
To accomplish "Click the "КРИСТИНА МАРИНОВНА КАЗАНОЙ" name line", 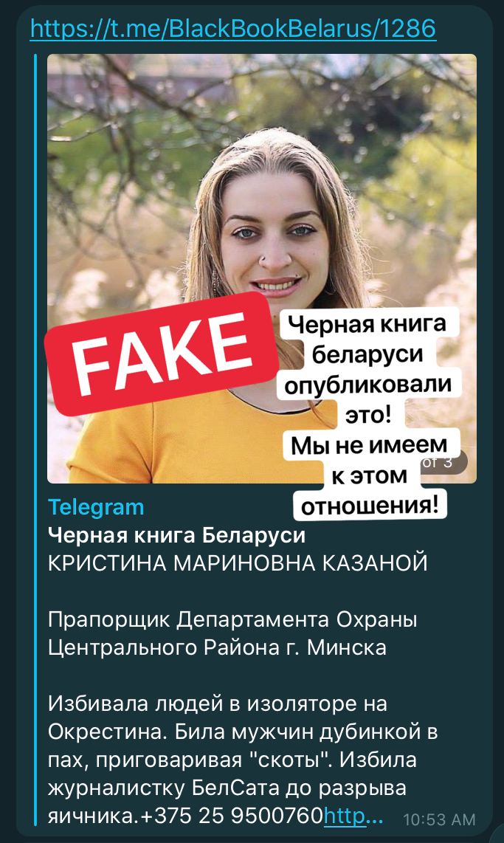I will [x=238, y=563].
